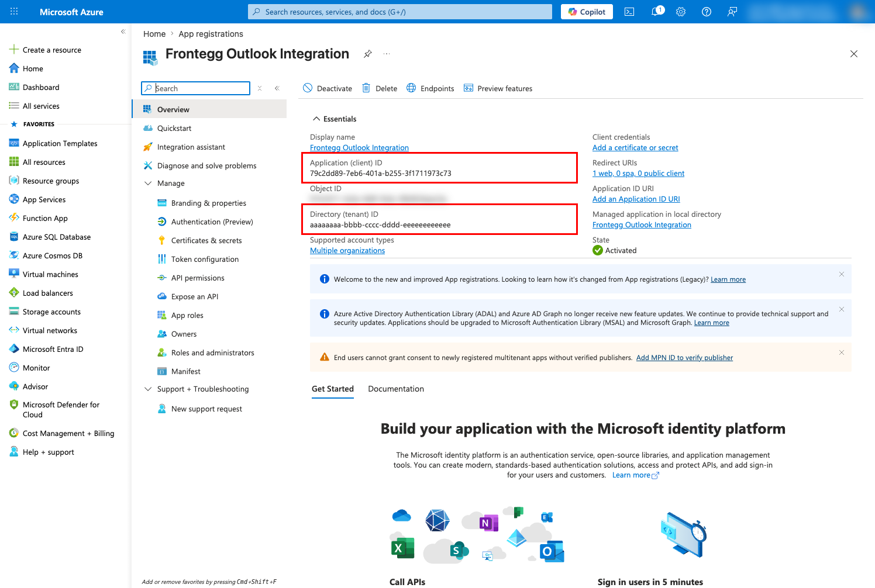Open Multiple organizations link

tap(347, 251)
